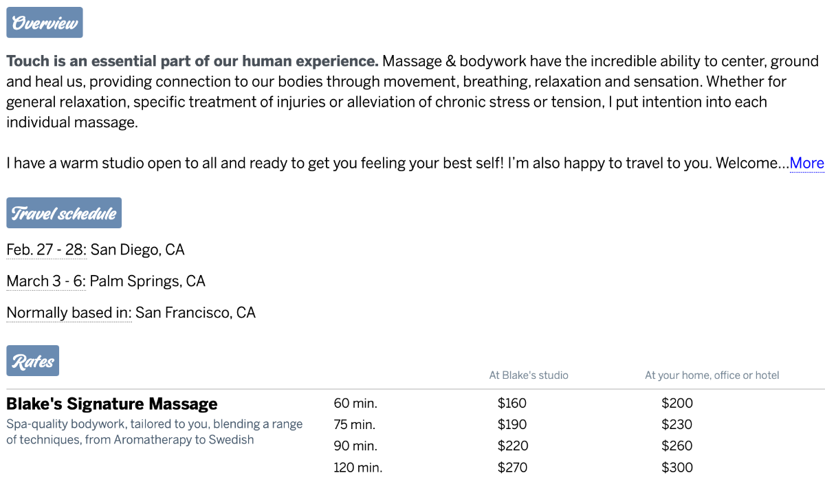Click the Rates section badge
The width and height of the screenshot is (825, 504).
[x=33, y=361]
